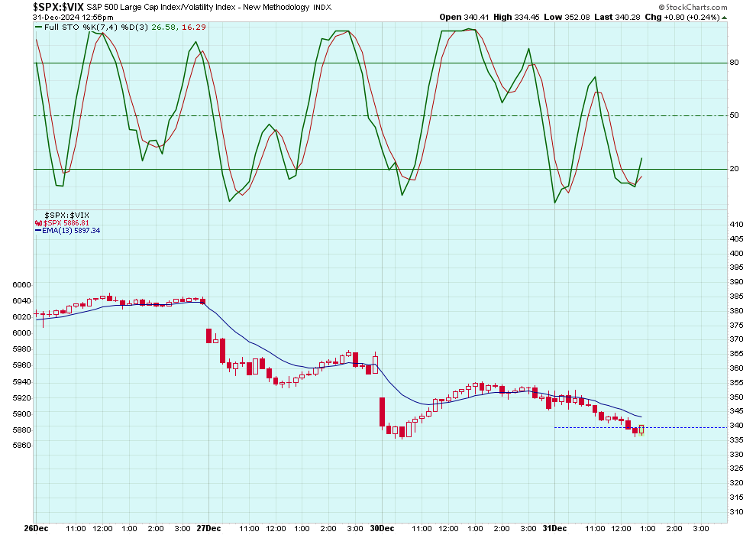Screen dimensions: 756x535
Task: Select the 31Dec date marker on time axis
Action: pos(554,528)
